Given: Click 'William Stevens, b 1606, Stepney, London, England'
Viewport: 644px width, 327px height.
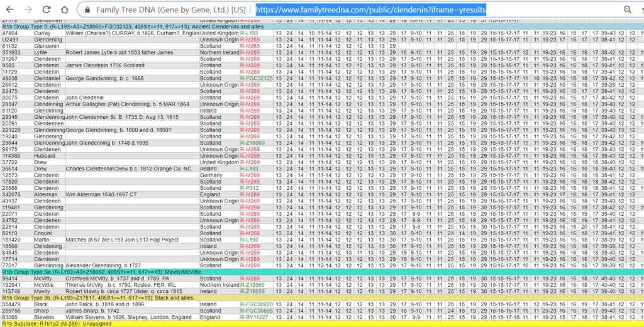Looking at the screenshot, I should click(x=128, y=318).
